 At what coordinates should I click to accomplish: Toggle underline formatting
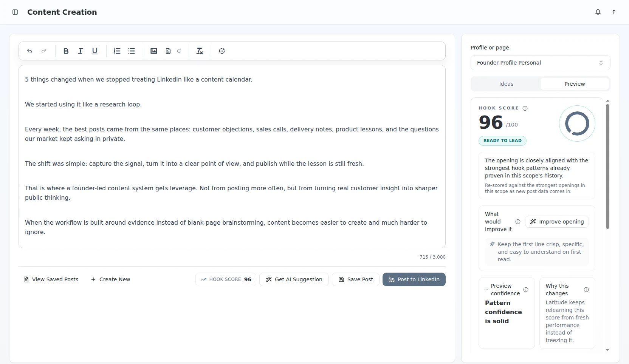[95, 51]
